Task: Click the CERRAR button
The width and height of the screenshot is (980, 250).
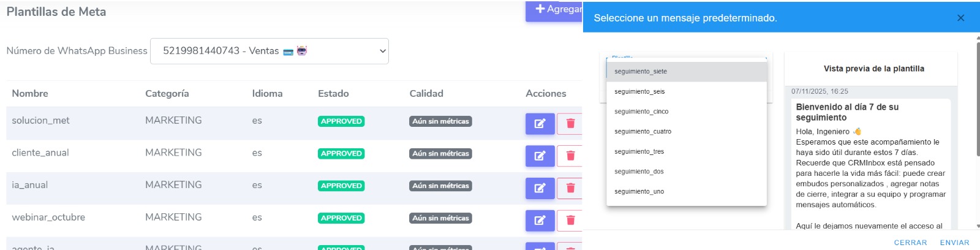Action: [910, 243]
